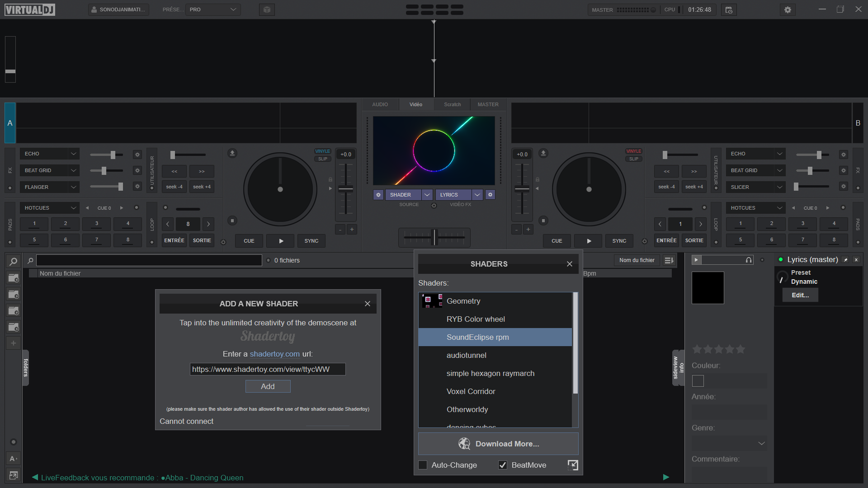Image resolution: width=868 pixels, height=488 pixels.
Task: Expand the SHADER source dropdown arrow
Action: pos(427,195)
